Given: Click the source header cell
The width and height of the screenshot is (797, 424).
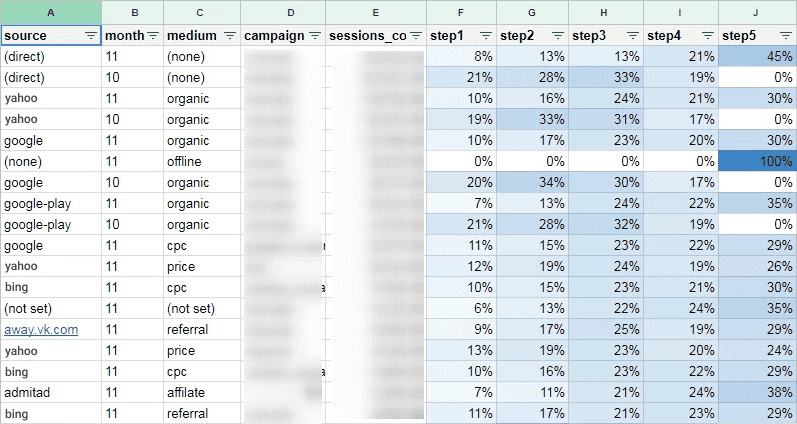Looking at the screenshot, I should point(51,36).
